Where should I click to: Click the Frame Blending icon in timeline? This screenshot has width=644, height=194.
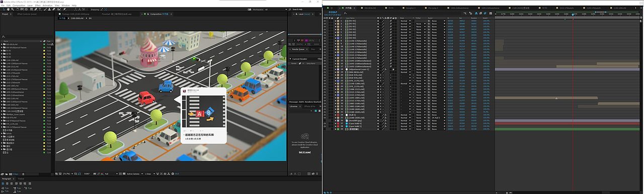pos(480,13)
